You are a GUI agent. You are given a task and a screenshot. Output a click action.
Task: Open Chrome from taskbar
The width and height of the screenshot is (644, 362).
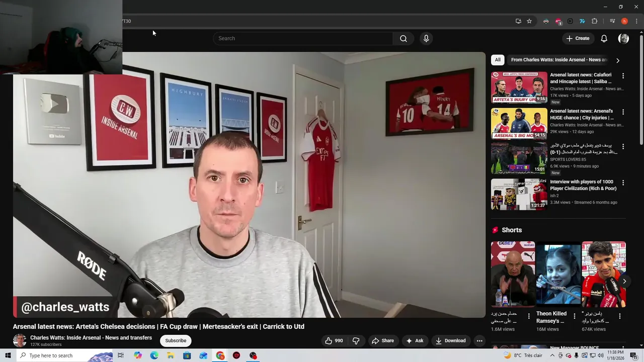220,355
